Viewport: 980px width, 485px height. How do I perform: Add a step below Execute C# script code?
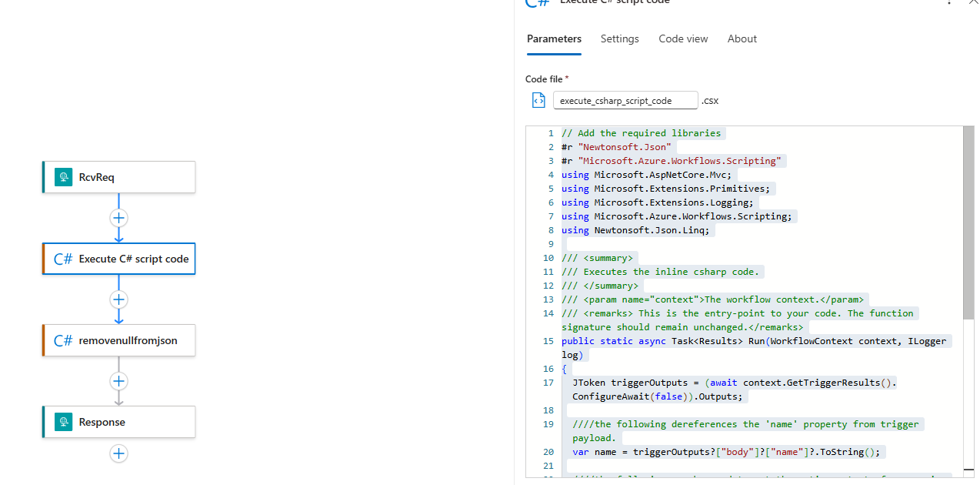coord(118,299)
